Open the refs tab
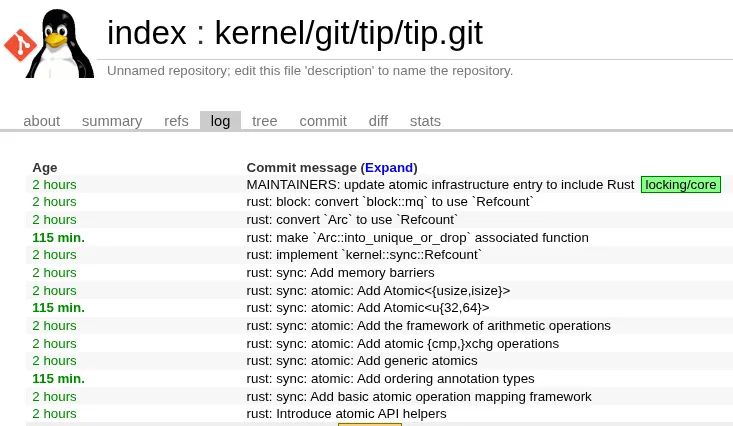The height and width of the screenshot is (426, 733). pos(176,121)
